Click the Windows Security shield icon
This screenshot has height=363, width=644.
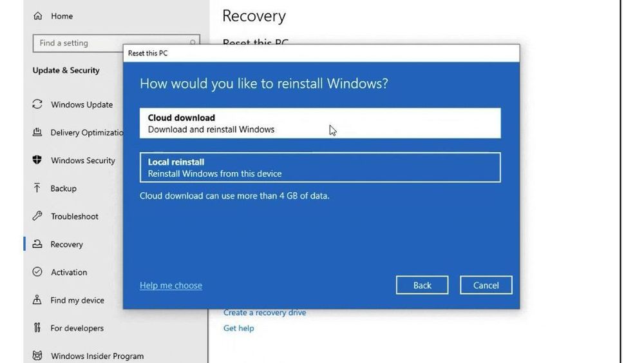point(37,160)
